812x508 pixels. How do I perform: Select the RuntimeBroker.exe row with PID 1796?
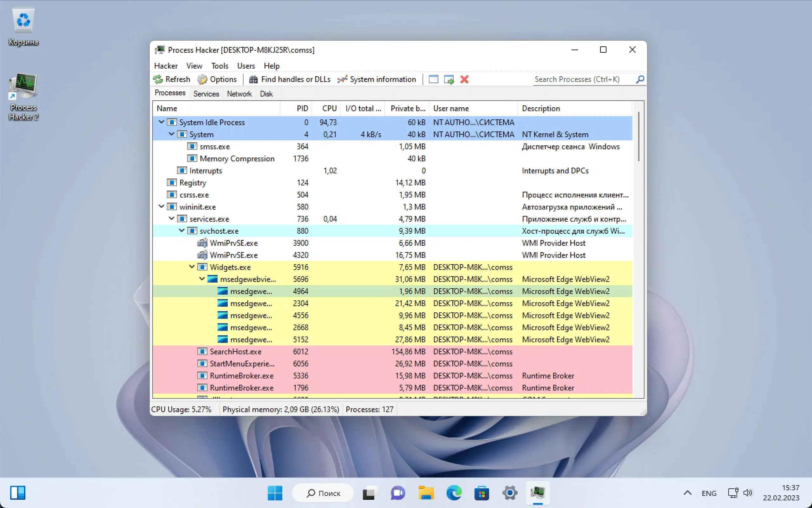[x=393, y=388]
